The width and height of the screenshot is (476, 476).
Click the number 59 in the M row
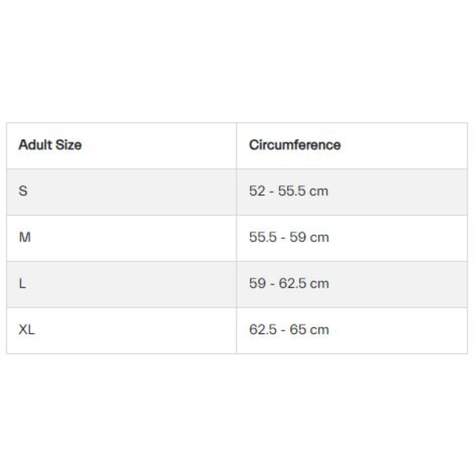point(297,238)
